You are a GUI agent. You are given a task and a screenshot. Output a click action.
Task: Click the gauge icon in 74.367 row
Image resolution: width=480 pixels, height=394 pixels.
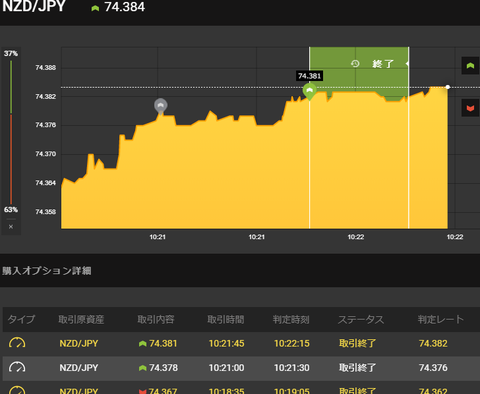[x=17, y=390]
